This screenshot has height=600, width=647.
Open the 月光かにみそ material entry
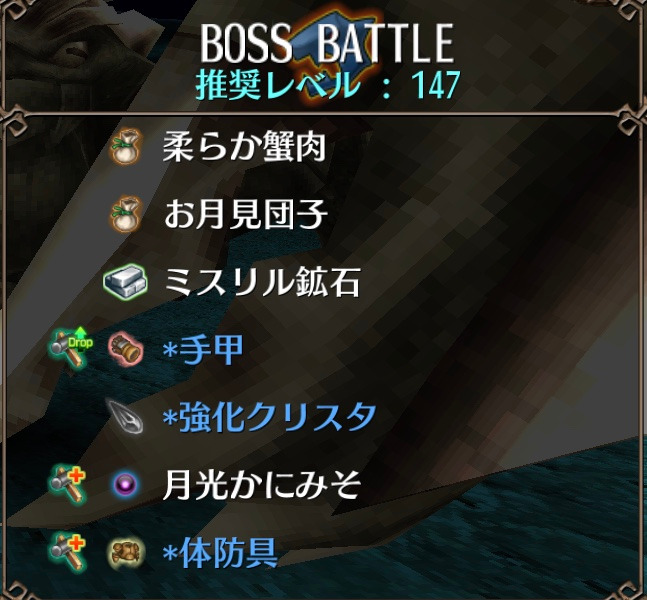(x=262, y=484)
